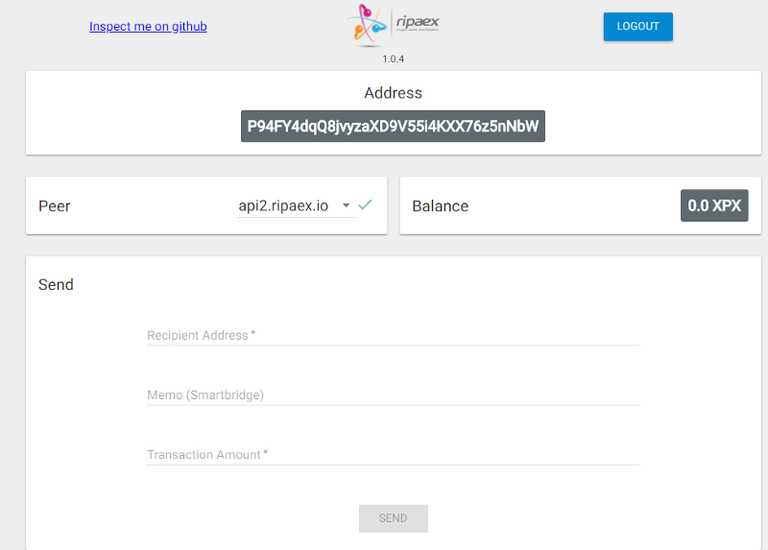Click the Peer label
Viewport: 768px width, 550px height.
pos(54,206)
